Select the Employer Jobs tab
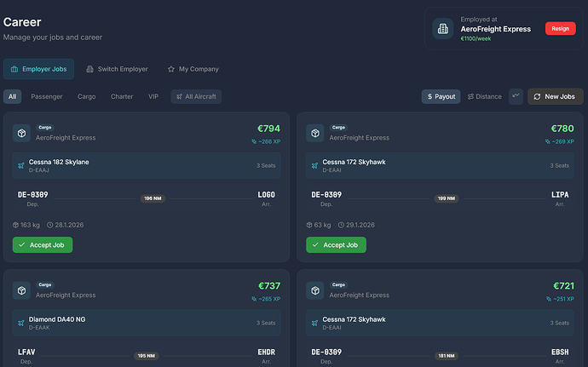This screenshot has height=367, width=588. coord(38,69)
